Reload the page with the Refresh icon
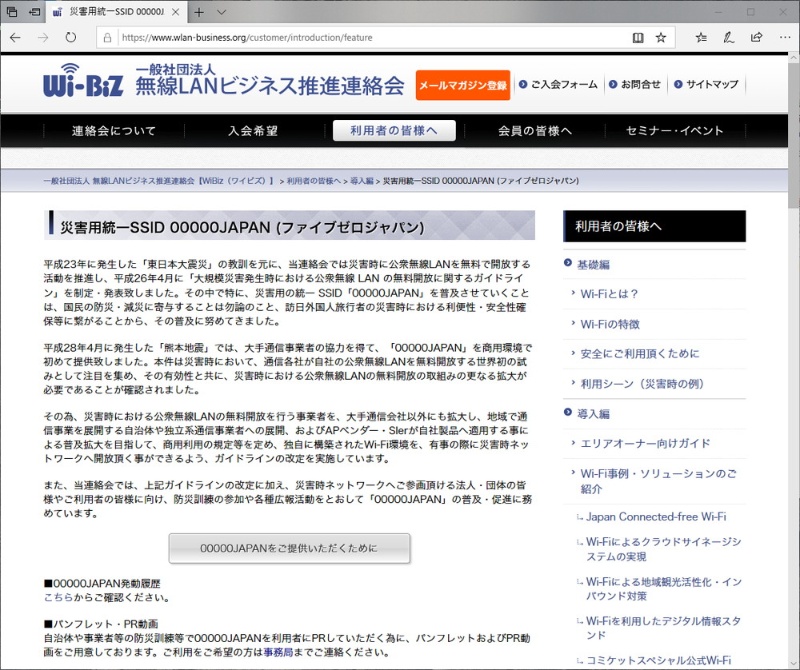 [x=71, y=37]
